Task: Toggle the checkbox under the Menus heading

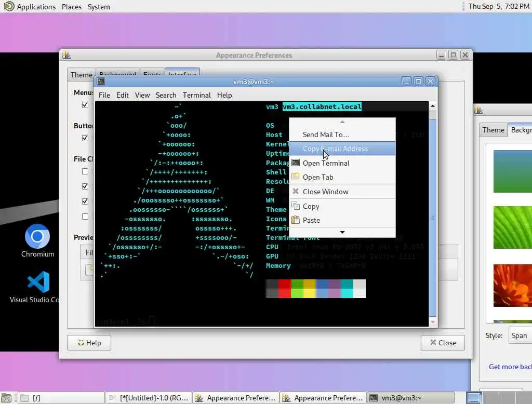Action: (85, 105)
